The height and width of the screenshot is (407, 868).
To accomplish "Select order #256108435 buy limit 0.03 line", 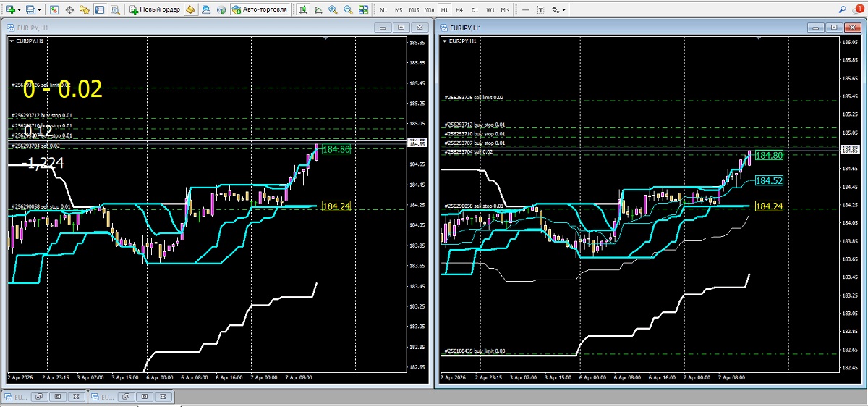I will 475,351.
